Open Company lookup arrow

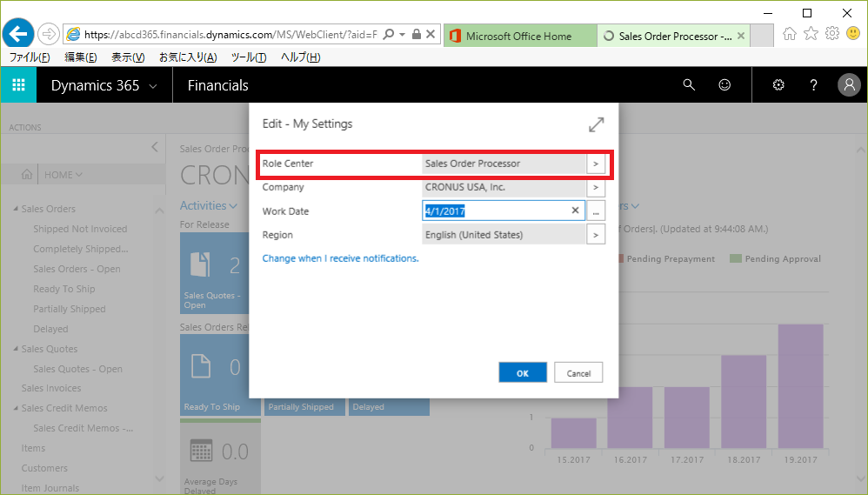pyautogui.click(x=596, y=188)
